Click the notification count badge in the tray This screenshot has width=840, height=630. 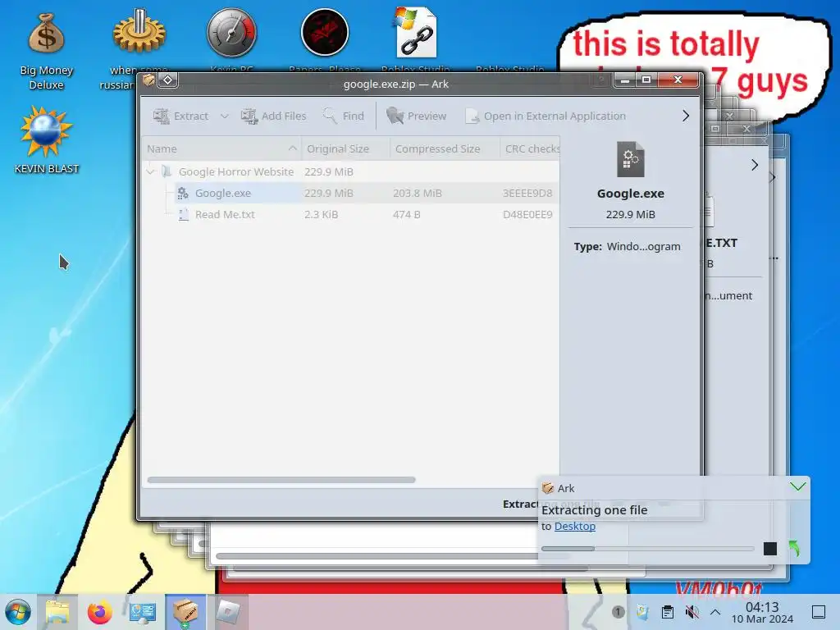click(618, 612)
